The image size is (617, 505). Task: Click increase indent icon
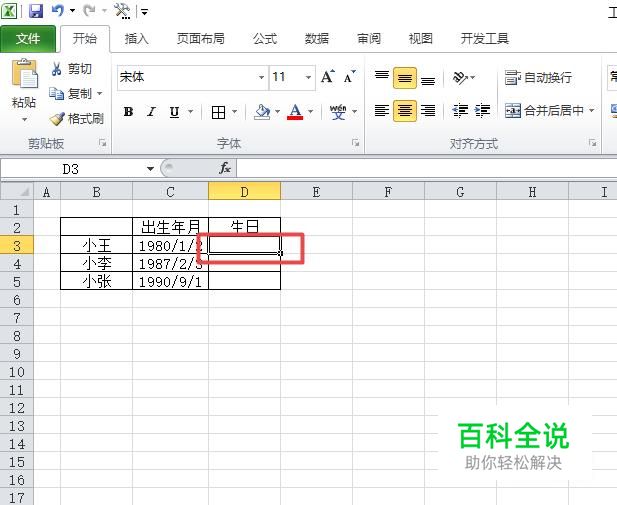[482, 111]
